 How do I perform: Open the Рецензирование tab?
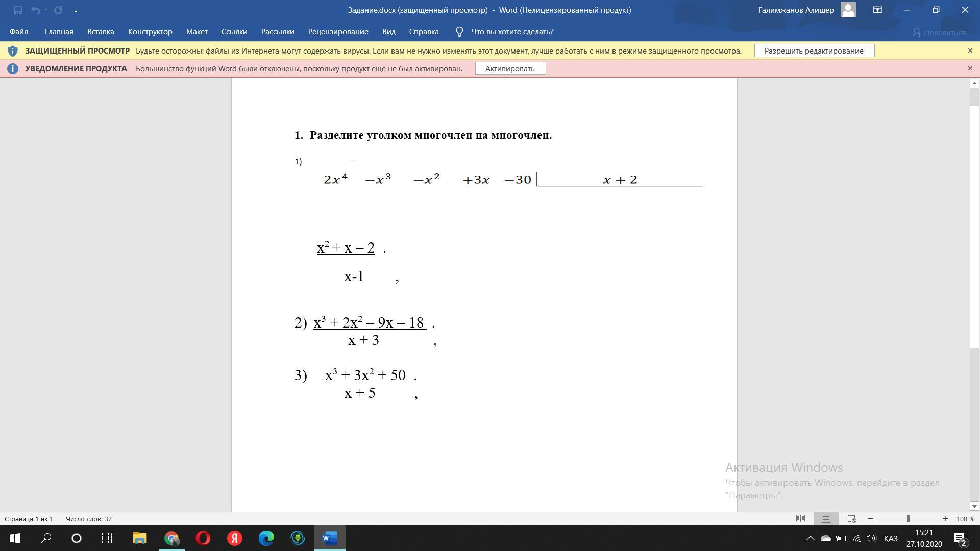(x=338, y=32)
